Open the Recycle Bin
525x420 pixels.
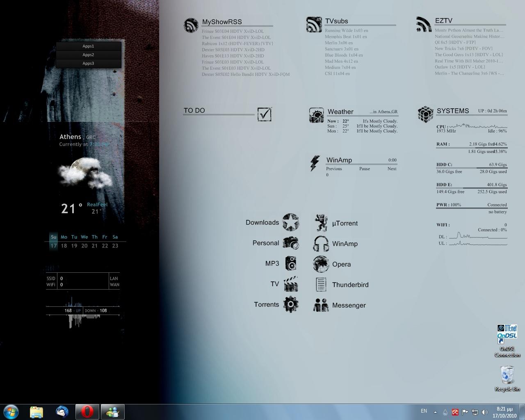pyautogui.click(x=507, y=378)
